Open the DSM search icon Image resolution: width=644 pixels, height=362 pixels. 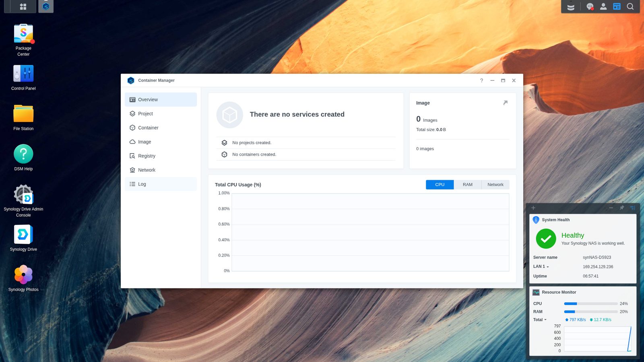tap(630, 6)
